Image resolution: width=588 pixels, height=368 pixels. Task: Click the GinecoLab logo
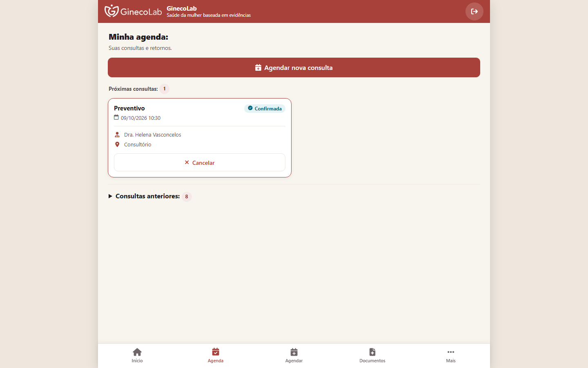[x=133, y=11]
